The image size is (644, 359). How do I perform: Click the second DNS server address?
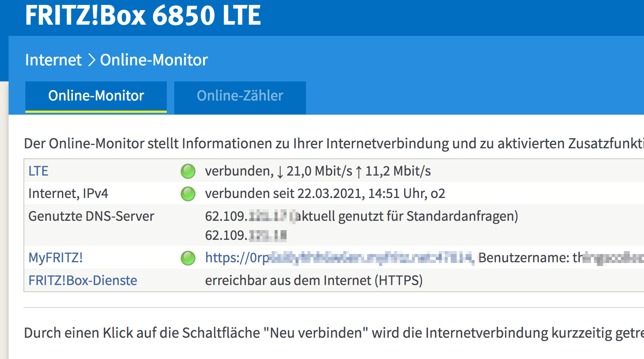[246, 235]
